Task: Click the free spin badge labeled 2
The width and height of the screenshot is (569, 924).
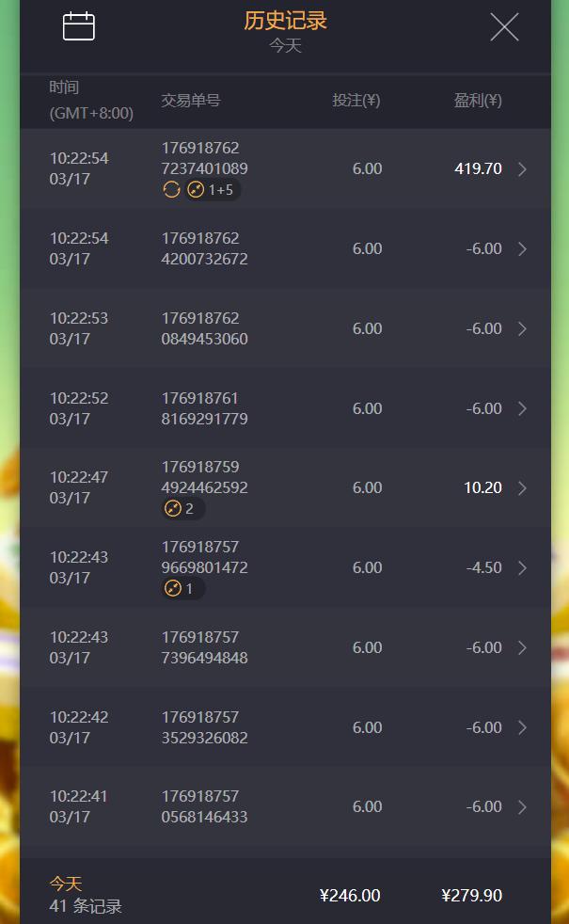Action: [182, 508]
